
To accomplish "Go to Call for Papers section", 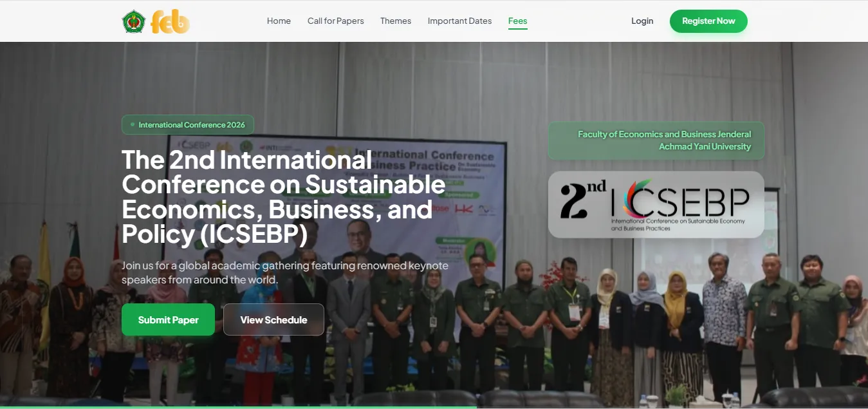I will 335,21.
